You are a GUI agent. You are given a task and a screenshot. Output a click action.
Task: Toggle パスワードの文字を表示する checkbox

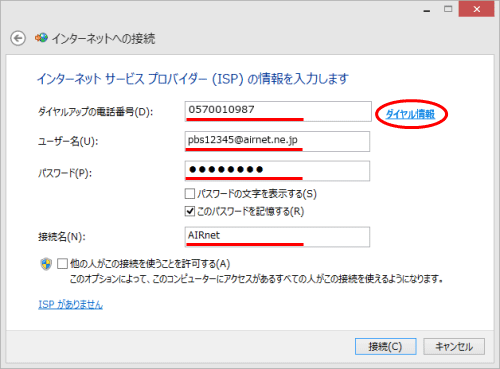(x=190, y=194)
